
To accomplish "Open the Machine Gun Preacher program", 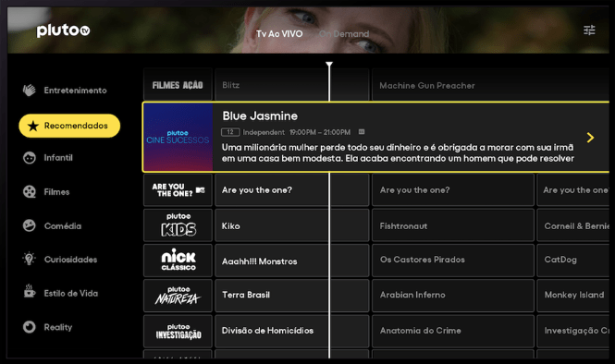I will tap(490, 85).
